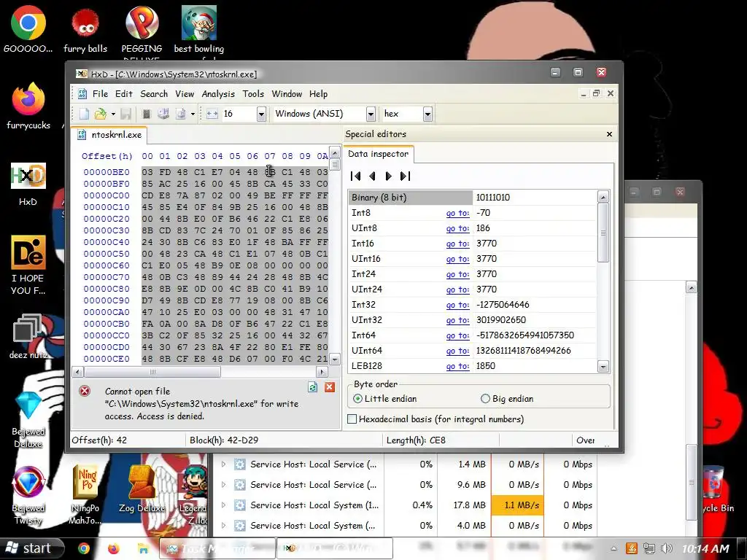Click go to link for UInt64
The height and width of the screenshot is (560, 747).
(457, 351)
